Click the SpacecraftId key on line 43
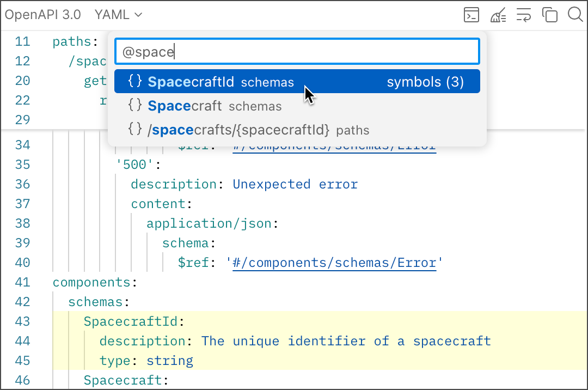588x390 pixels. pyautogui.click(x=131, y=321)
